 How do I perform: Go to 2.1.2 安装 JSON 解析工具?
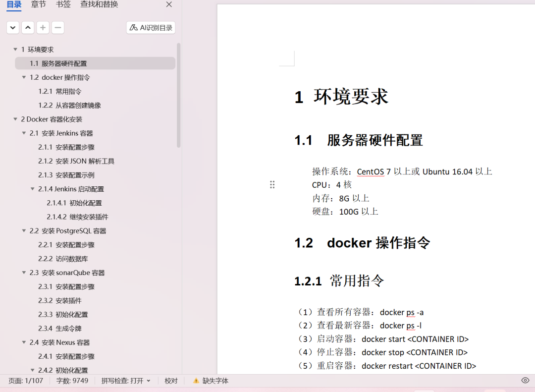point(76,161)
